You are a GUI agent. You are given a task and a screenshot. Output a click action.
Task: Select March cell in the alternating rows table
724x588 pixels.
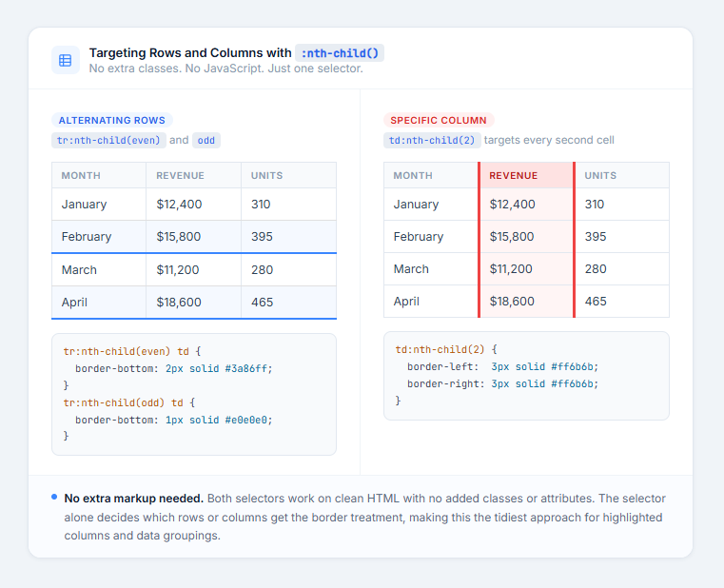tap(99, 270)
